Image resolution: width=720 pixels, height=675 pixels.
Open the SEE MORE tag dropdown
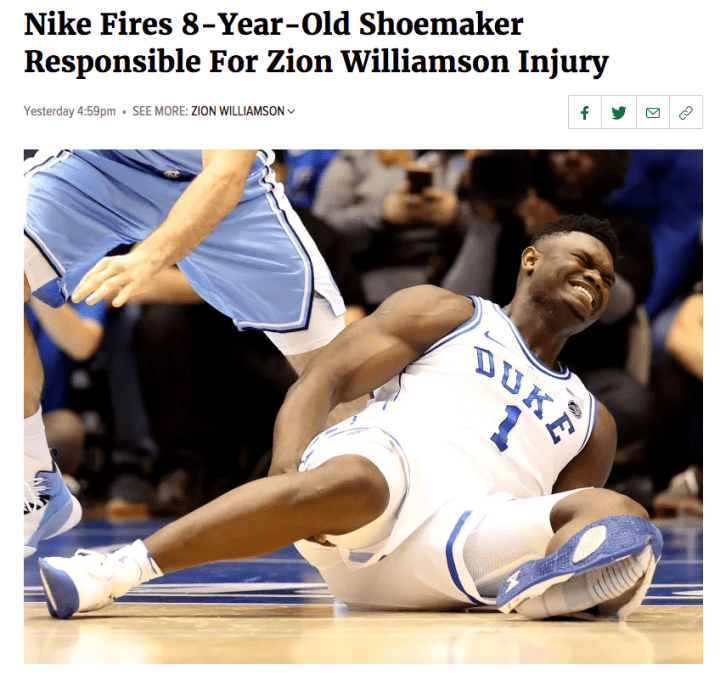coord(291,112)
